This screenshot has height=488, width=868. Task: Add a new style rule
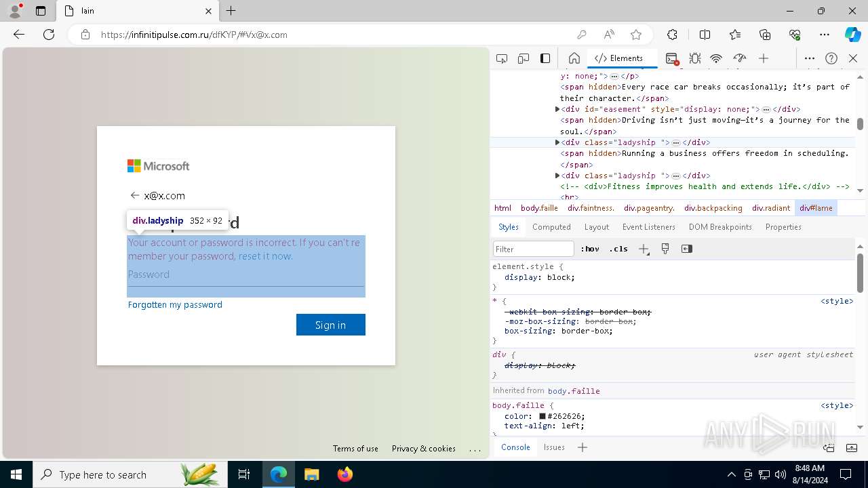tap(644, 249)
